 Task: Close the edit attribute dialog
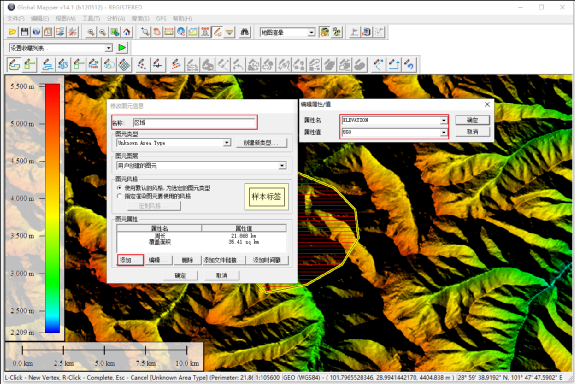pyautogui.click(x=487, y=105)
